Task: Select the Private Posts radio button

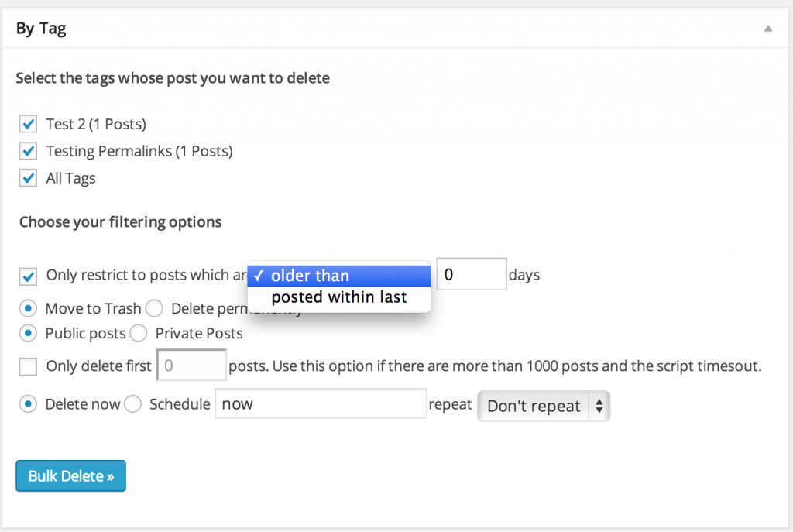Action: 139,333
